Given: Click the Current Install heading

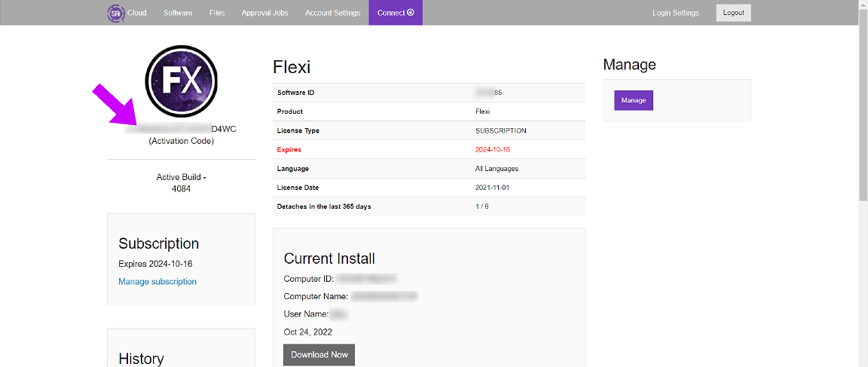Looking at the screenshot, I should [329, 258].
